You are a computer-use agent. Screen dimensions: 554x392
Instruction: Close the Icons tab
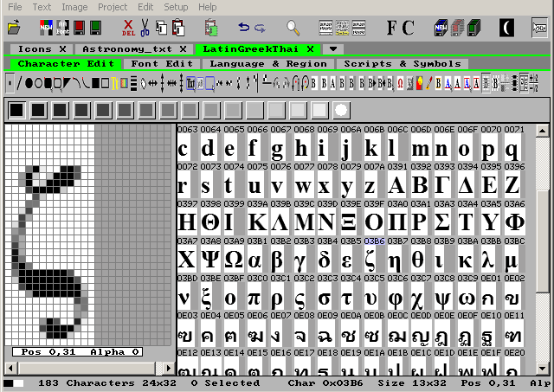click(62, 48)
